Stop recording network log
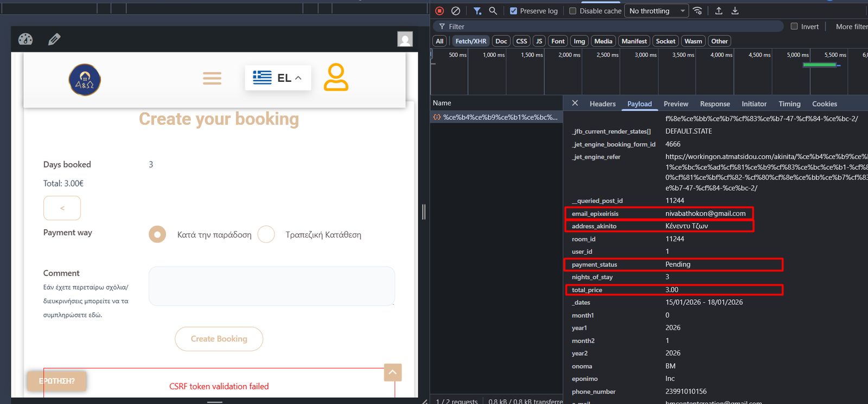This screenshot has width=868, height=404. click(x=440, y=11)
